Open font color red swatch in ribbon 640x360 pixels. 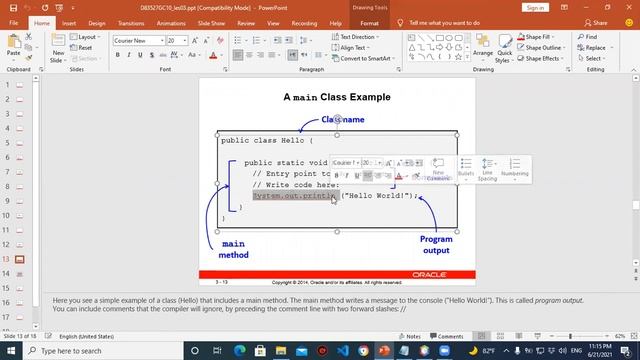(213, 55)
